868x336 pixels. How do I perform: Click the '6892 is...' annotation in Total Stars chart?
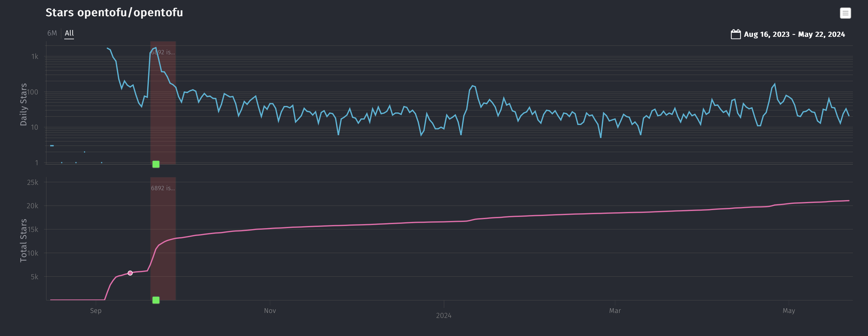pyautogui.click(x=163, y=188)
